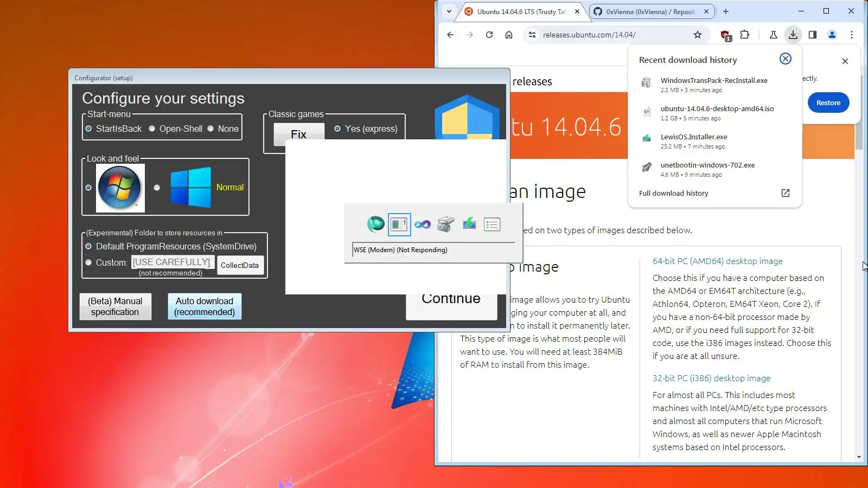This screenshot has height=488, width=868.
Task: Click Auto download (recommended) button
Action: [x=205, y=306]
